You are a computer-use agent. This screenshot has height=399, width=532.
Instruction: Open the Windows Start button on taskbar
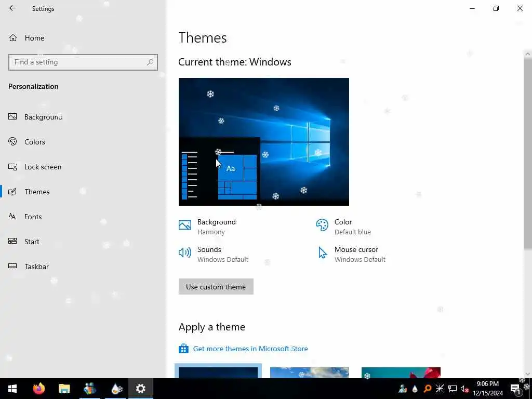12,389
